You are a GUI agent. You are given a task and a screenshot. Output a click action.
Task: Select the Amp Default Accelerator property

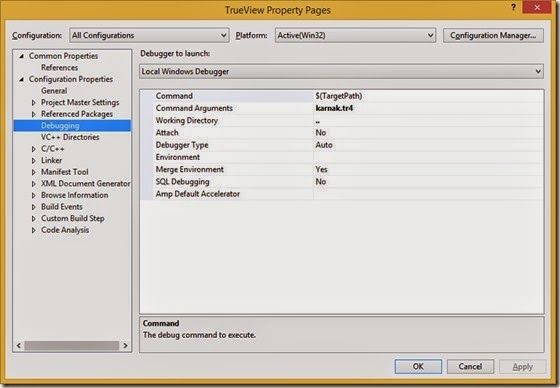pos(198,194)
